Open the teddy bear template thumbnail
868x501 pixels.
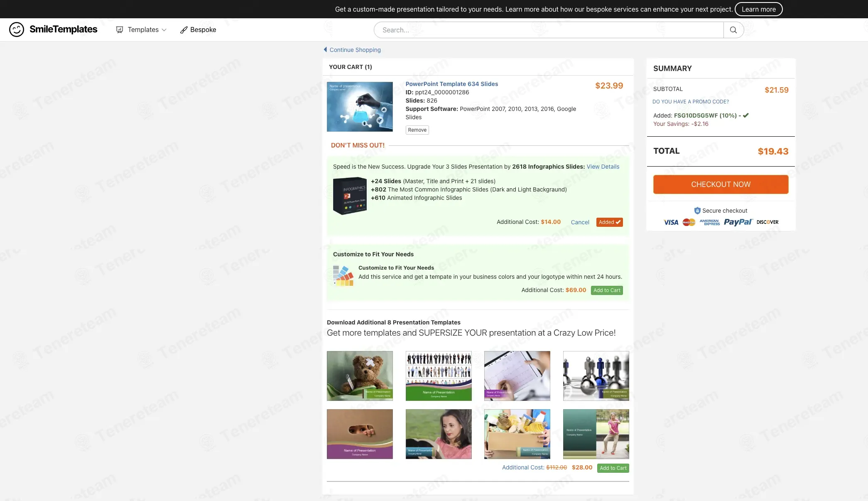[360, 376]
